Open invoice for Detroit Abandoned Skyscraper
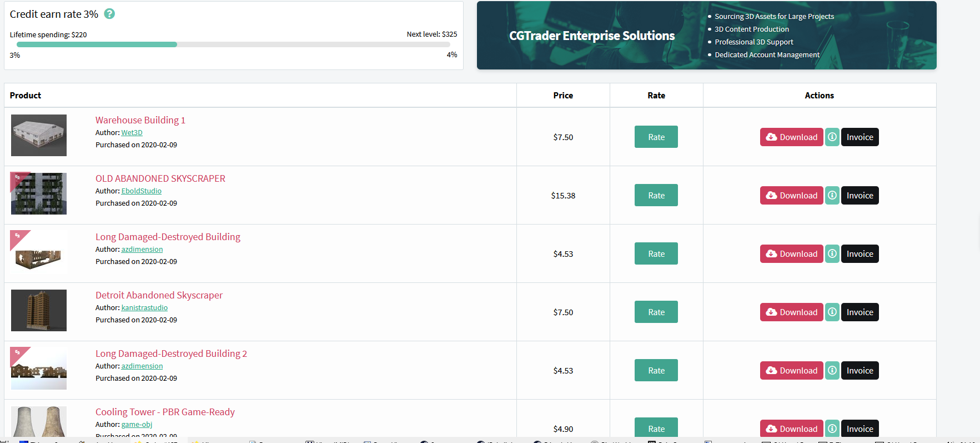This screenshot has height=443, width=980. (860, 312)
